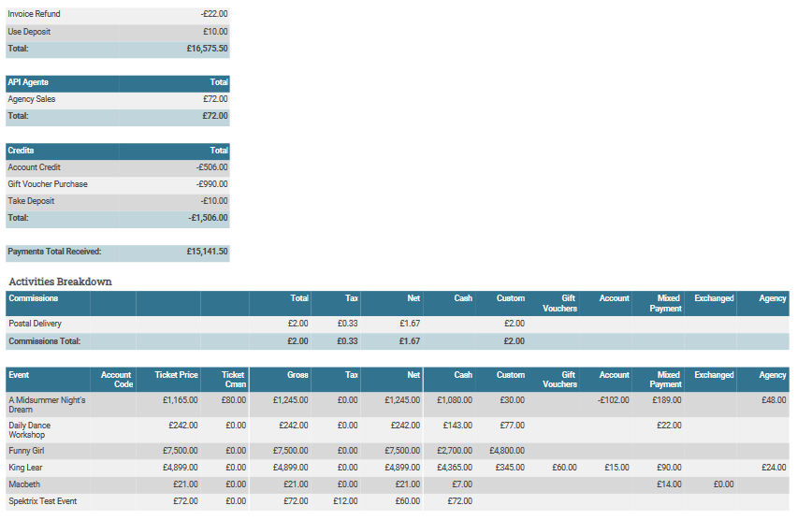The height and width of the screenshot is (520, 812).
Task: Click Postal Delivery £0.33 tax value
Action: point(347,324)
